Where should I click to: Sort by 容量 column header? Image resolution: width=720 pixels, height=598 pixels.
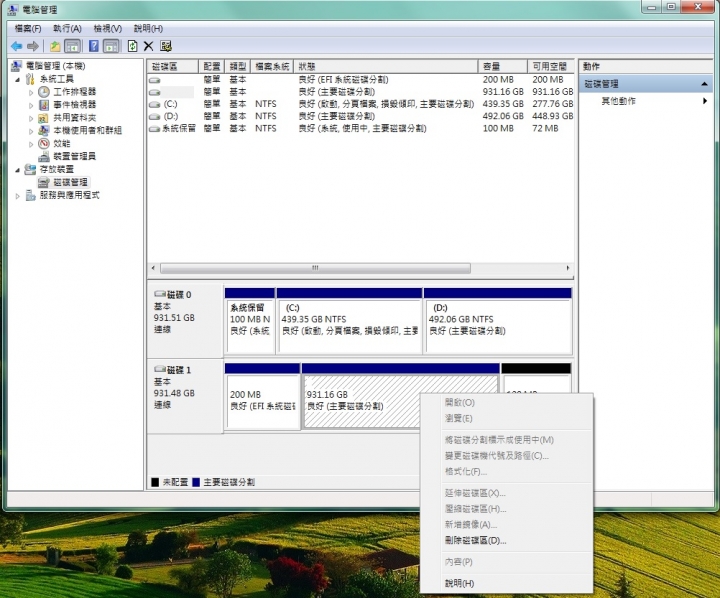(503, 66)
